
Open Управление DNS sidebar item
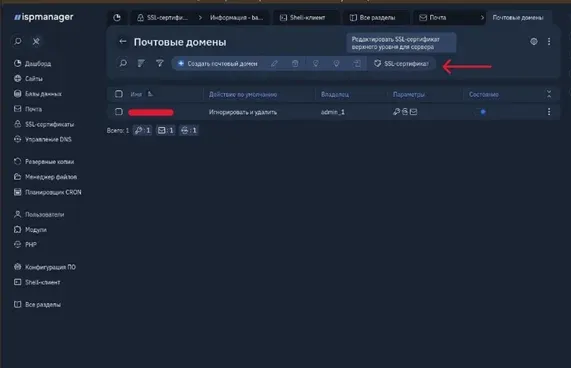(x=43, y=139)
